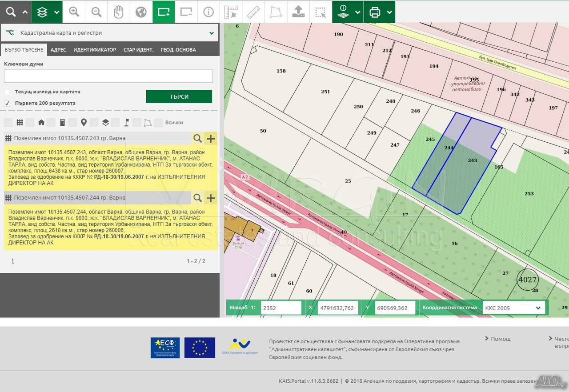Click the ОПАК logo in the footer
The width and height of the screenshot is (569, 392).
[239, 348]
